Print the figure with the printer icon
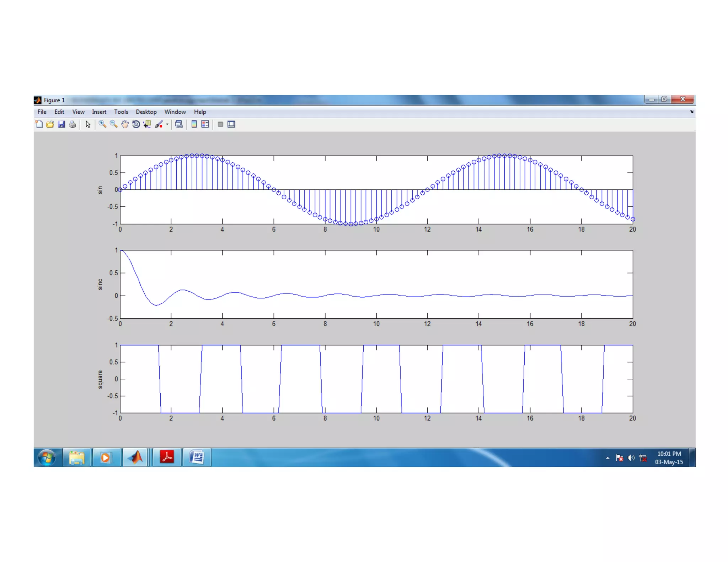The image size is (728, 562). pyautogui.click(x=73, y=124)
